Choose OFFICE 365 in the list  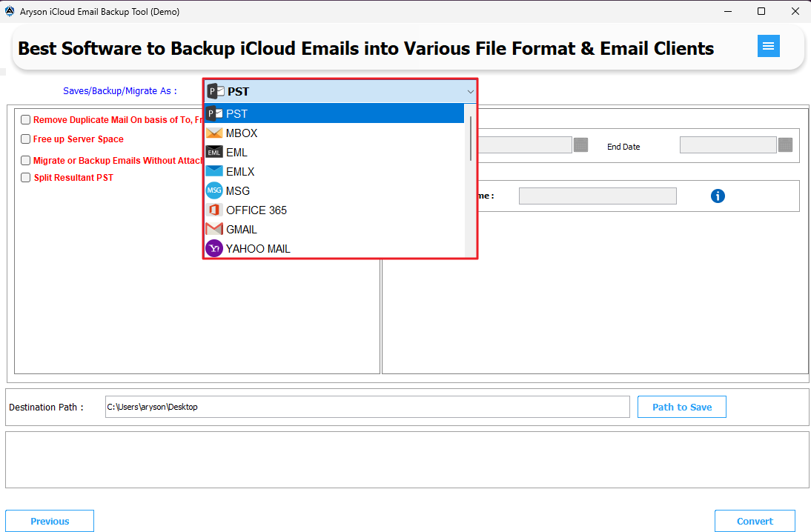334,210
